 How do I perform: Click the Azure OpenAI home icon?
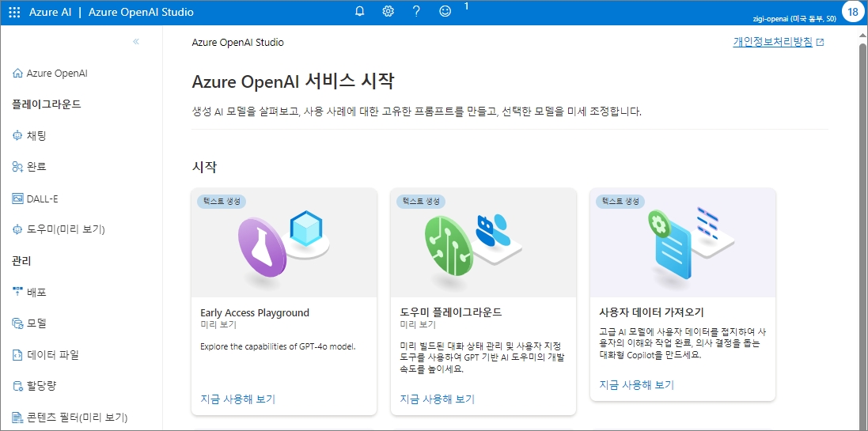pos(17,73)
